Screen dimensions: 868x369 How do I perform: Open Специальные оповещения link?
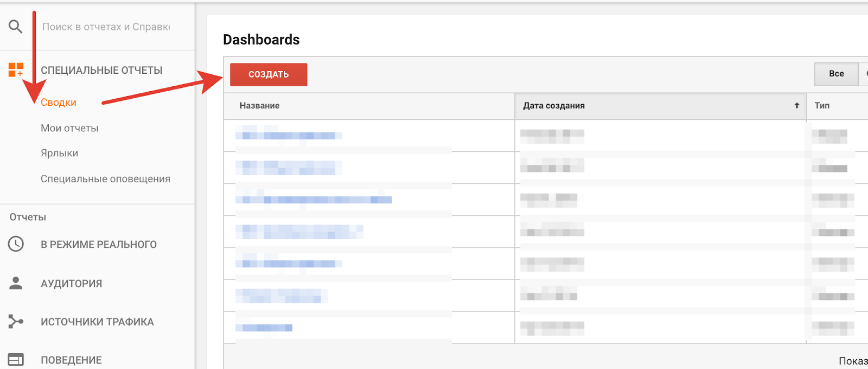[x=105, y=179]
